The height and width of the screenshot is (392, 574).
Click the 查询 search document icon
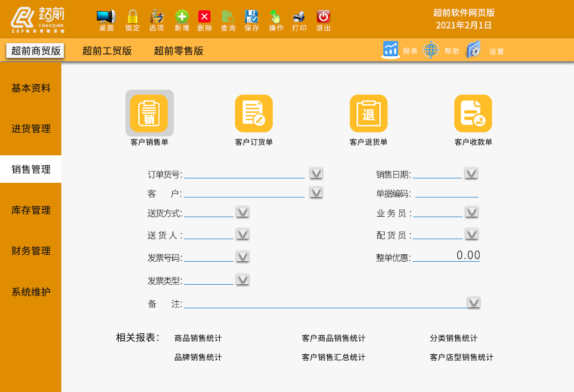[x=228, y=17]
